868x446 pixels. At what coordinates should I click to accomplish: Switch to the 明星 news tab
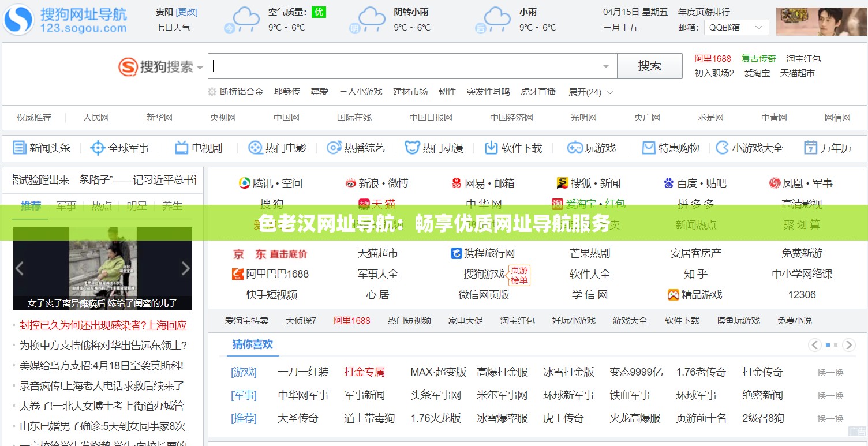[x=136, y=205]
